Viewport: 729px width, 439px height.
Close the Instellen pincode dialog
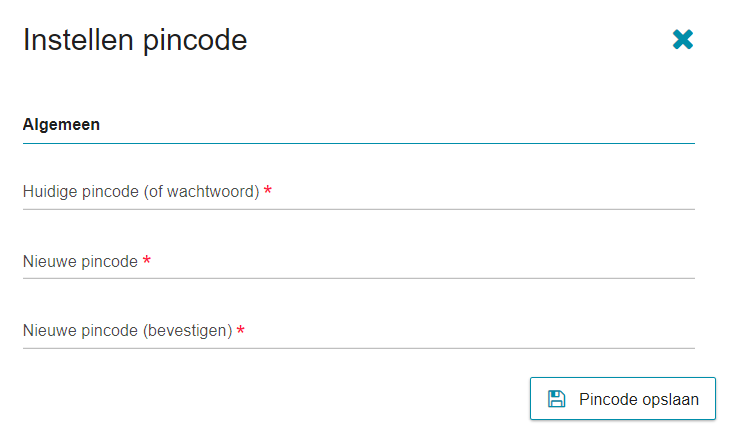(x=683, y=40)
